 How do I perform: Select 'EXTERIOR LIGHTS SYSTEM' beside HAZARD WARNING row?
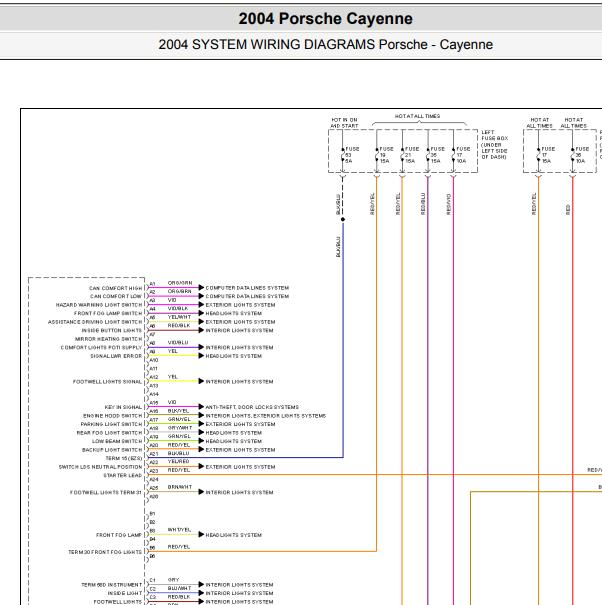pos(240,305)
